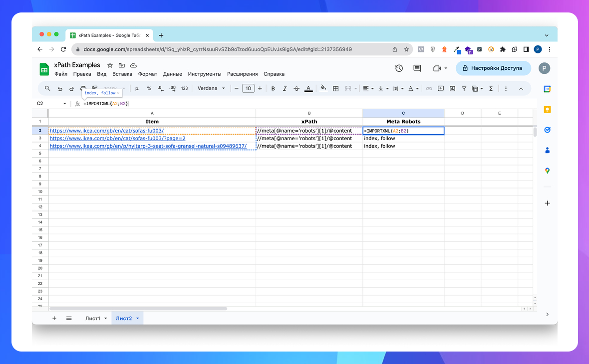Toggle strikethrough formatting
Screen dimensions: 589x364
click(297, 89)
